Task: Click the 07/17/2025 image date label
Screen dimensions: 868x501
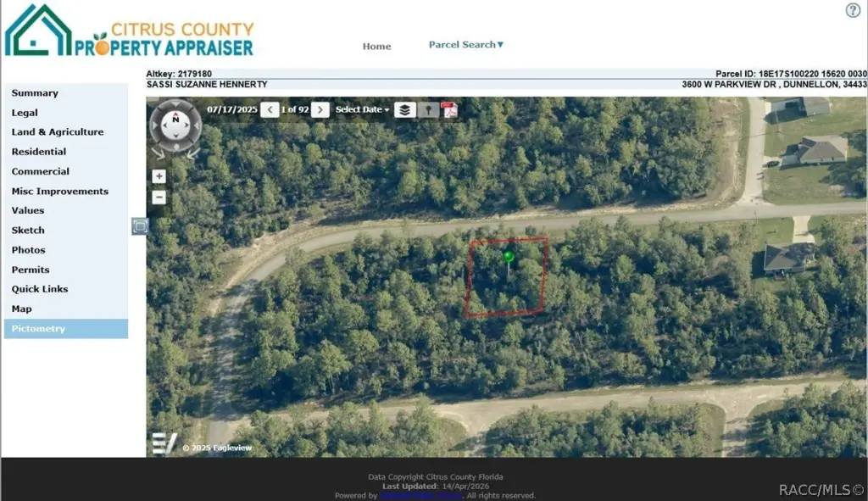Action: coord(232,109)
